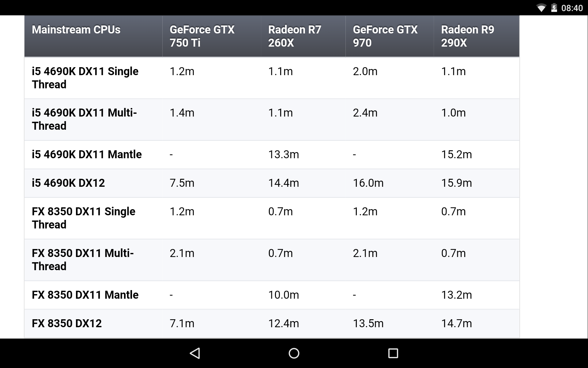
Task: Open recent apps square icon
Action: click(393, 353)
